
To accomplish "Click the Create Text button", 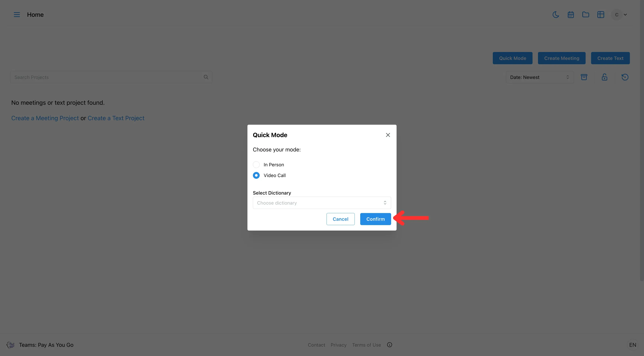I will pyautogui.click(x=610, y=58).
